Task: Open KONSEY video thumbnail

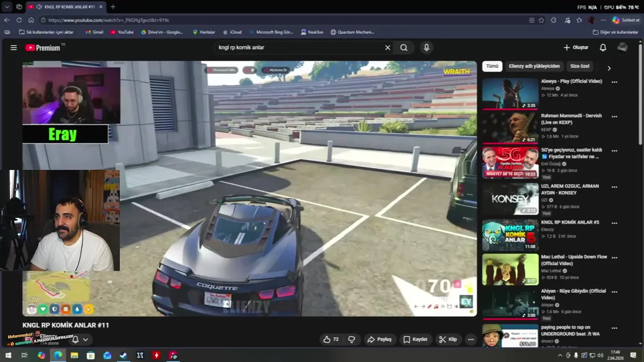Action: [x=510, y=199]
